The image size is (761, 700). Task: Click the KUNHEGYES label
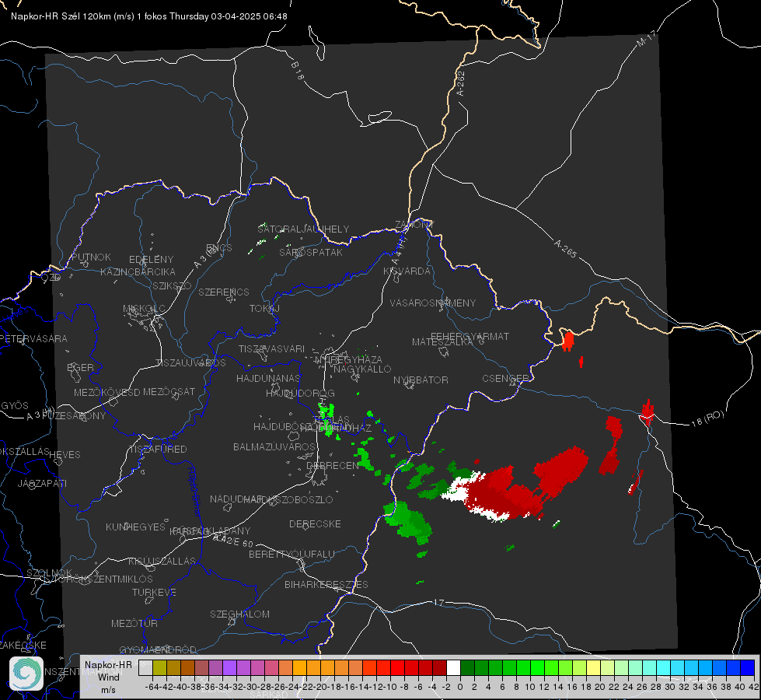pyautogui.click(x=135, y=527)
